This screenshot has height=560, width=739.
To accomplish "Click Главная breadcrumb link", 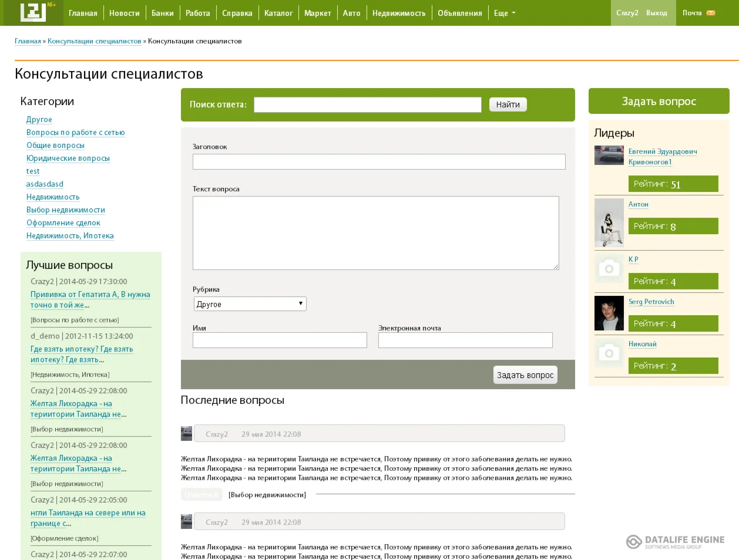I will pyautogui.click(x=28, y=41).
